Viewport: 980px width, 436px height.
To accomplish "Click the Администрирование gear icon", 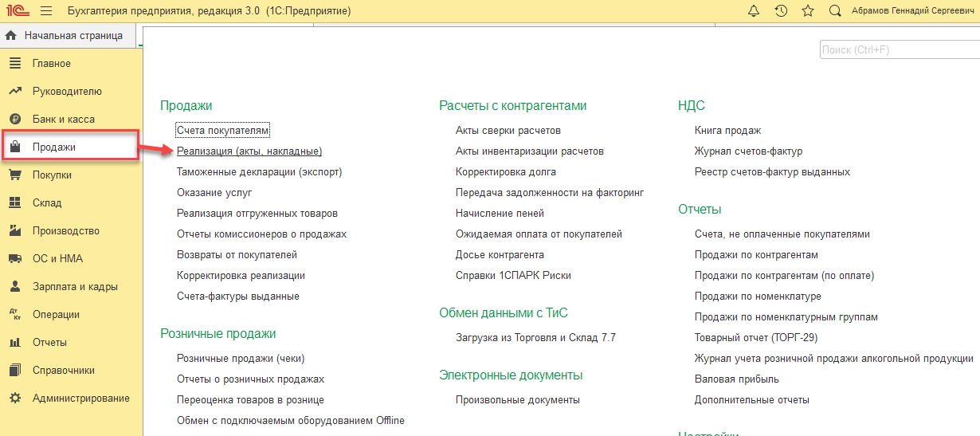I will tap(14, 399).
